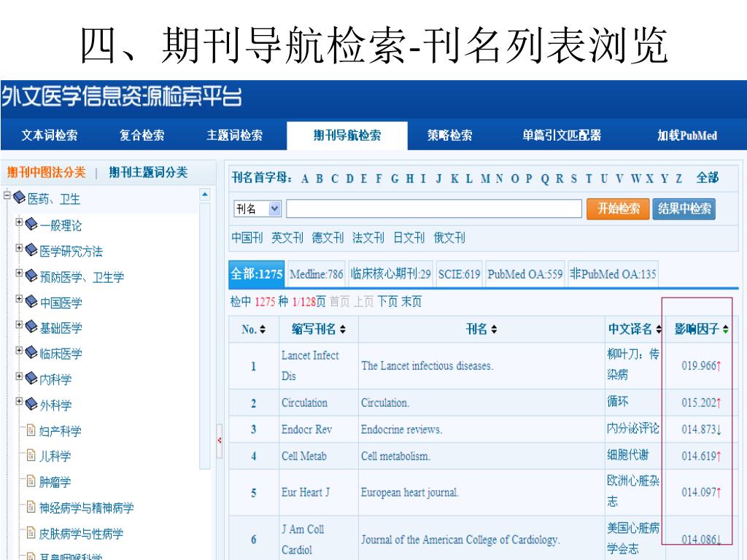
Task: Click book icon beside 医学研究方法
Action: coord(31,249)
